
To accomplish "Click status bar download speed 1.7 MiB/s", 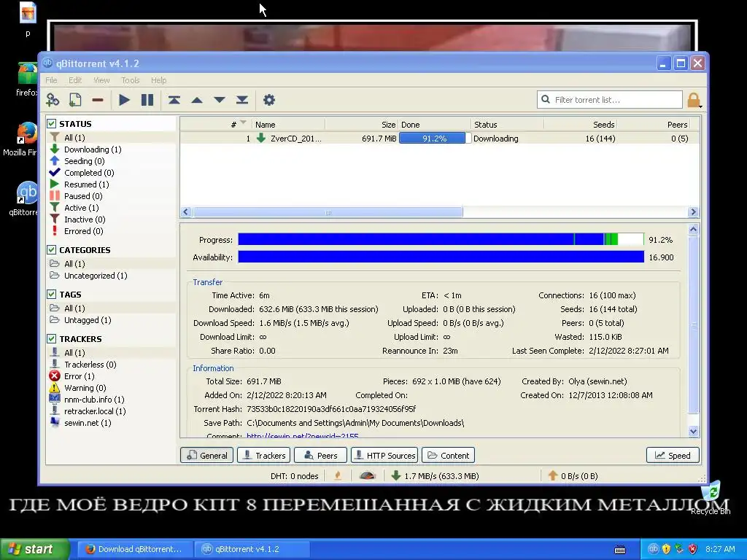I will (x=435, y=475).
